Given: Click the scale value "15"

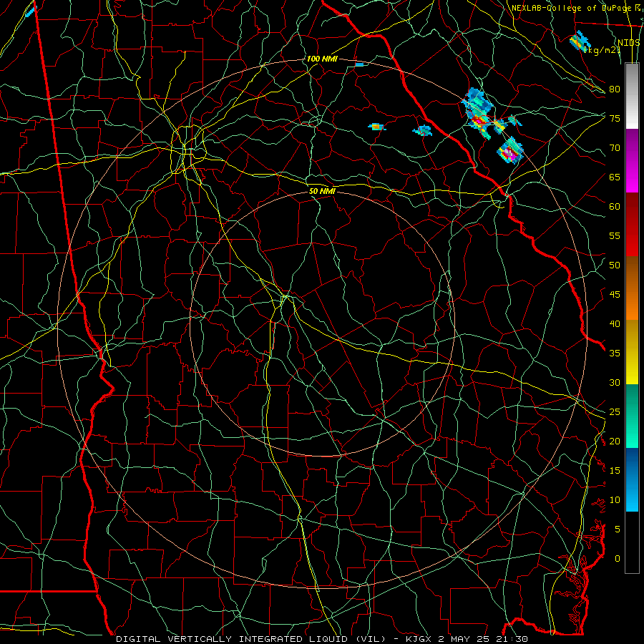Looking at the screenshot, I should [x=615, y=471].
